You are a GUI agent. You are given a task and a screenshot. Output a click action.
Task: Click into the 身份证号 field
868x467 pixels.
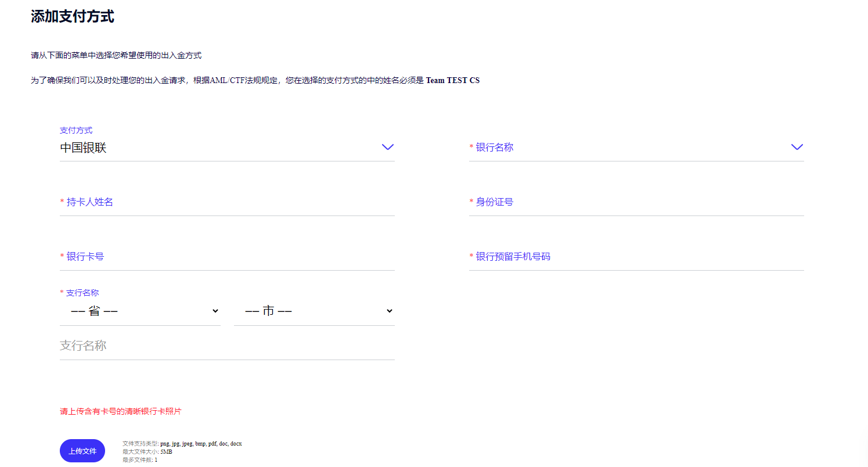click(636, 203)
